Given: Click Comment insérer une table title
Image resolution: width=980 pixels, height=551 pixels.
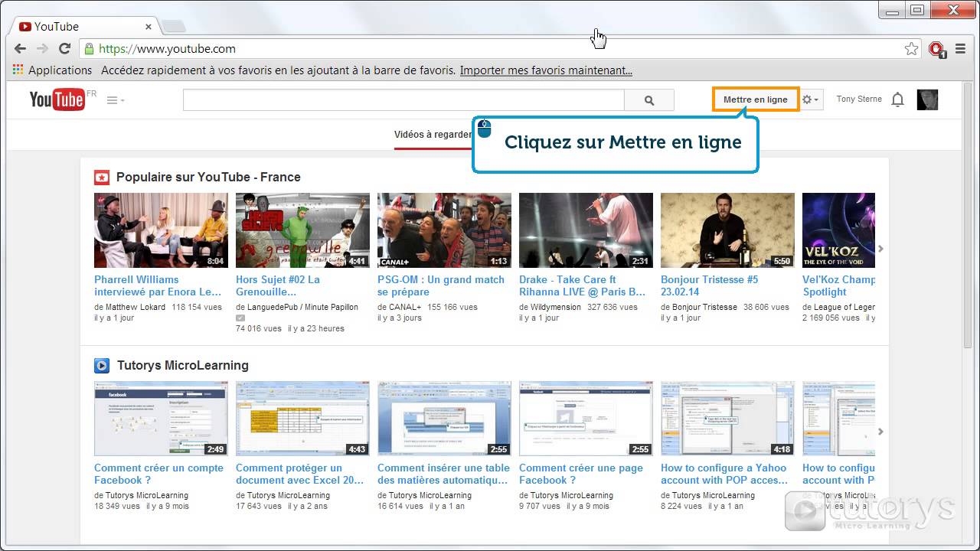Looking at the screenshot, I should (443, 474).
